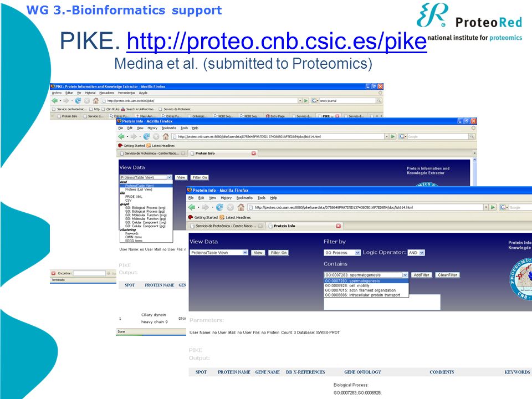The width and height of the screenshot is (532, 399).
Task: Select GO:0006928 cell motility option
Action: 366,286
